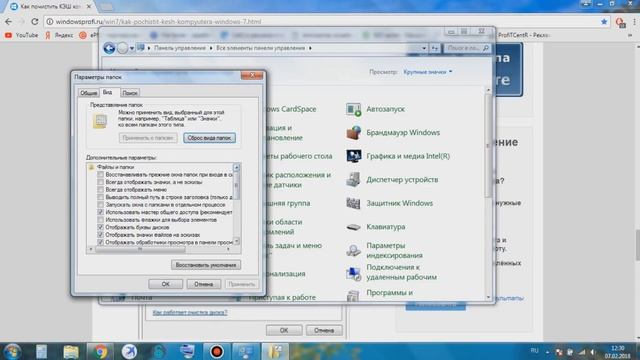Reload the page in Chrome

tap(35, 22)
